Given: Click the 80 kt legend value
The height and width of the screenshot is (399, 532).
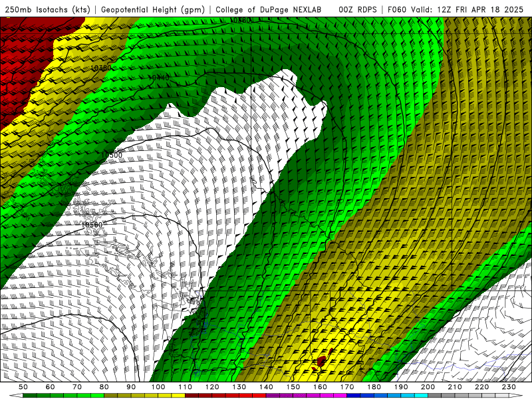Looking at the screenshot, I should [x=104, y=387].
